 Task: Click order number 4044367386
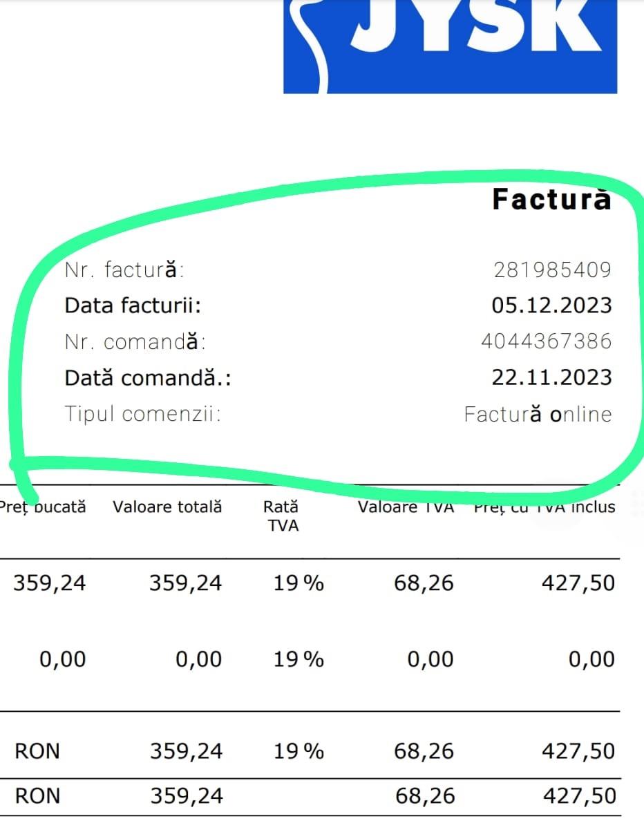click(546, 341)
